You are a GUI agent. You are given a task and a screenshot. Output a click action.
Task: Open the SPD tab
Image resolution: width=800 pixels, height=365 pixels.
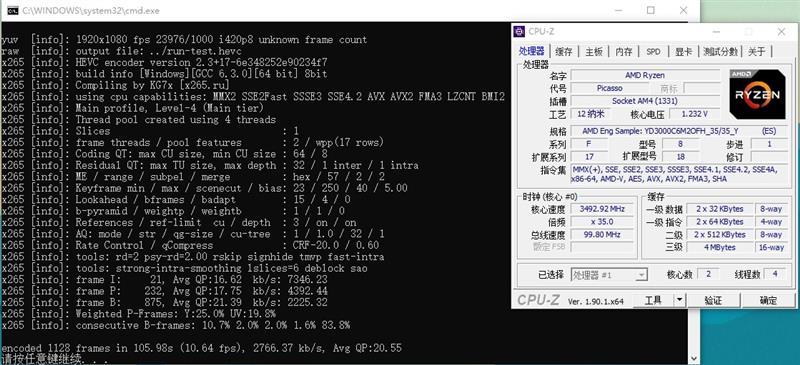[653, 52]
